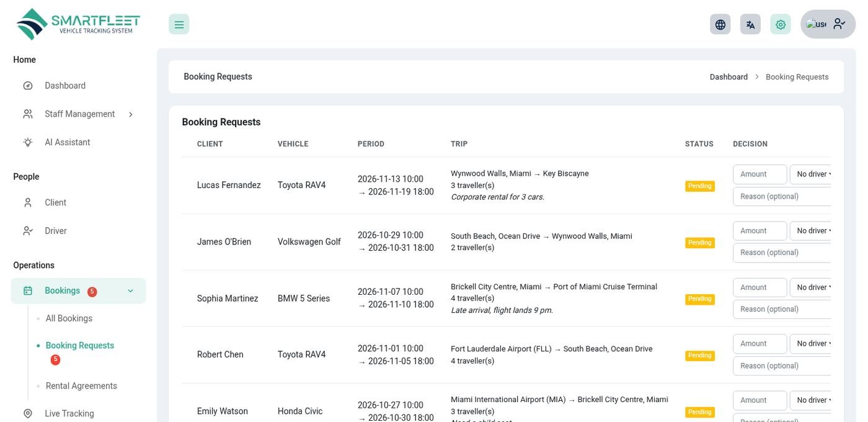
Task: Click vehicle cell Volkswagen Golf
Action: [x=309, y=242]
